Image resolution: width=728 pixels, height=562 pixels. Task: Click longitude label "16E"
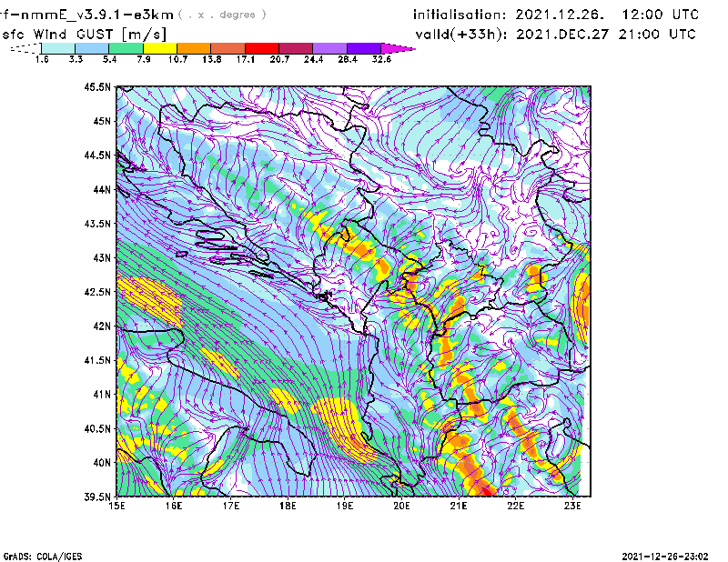click(174, 506)
